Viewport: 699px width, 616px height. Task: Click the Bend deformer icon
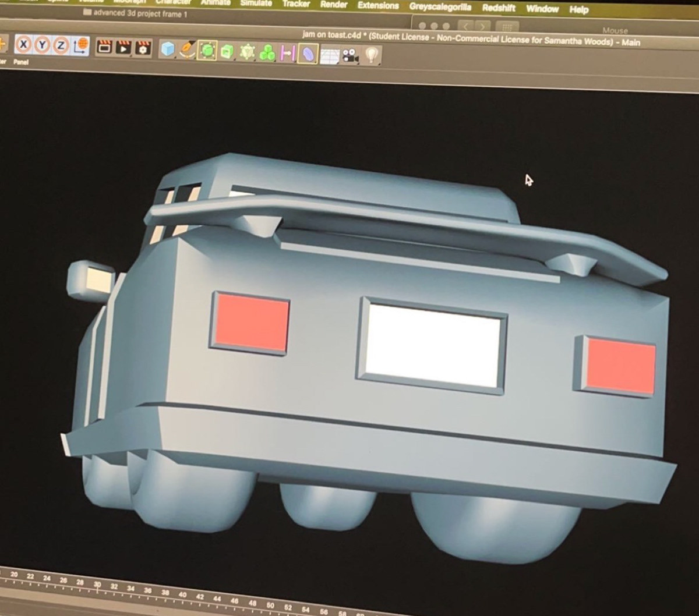point(308,54)
